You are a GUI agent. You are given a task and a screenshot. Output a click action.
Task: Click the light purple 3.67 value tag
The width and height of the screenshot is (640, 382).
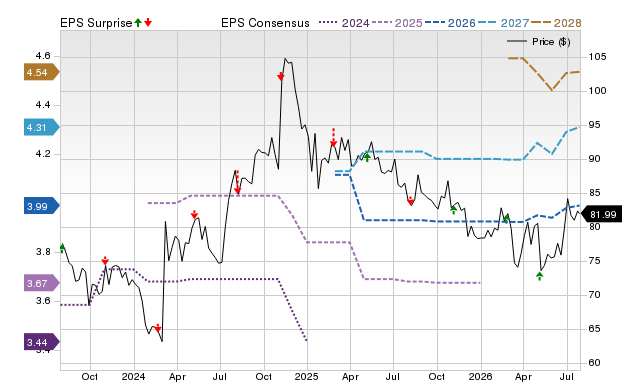(x=42, y=283)
